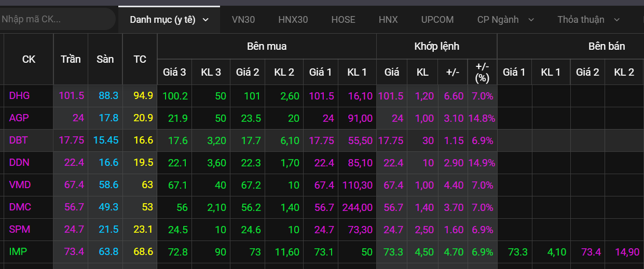Open the UPCOM tab
Viewport: 644px width, 269px height.
click(x=437, y=20)
